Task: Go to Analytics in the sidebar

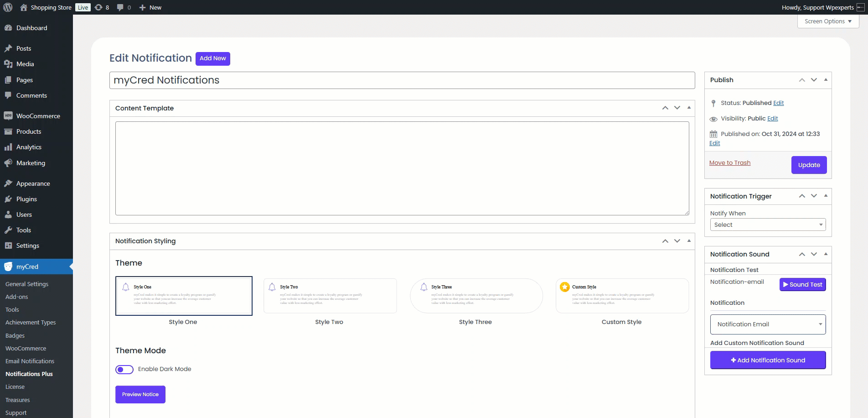Action: [x=29, y=147]
